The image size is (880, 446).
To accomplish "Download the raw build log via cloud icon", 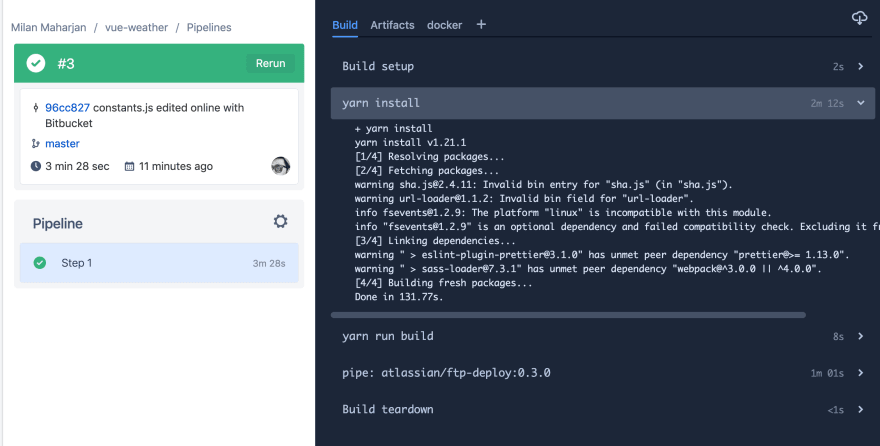I will point(859,18).
